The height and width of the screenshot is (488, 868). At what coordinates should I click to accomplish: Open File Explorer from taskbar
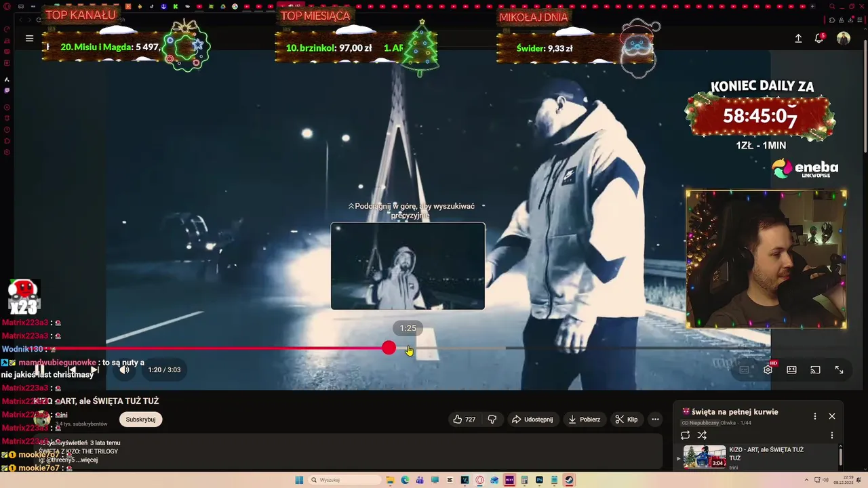pyautogui.click(x=390, y=480)
